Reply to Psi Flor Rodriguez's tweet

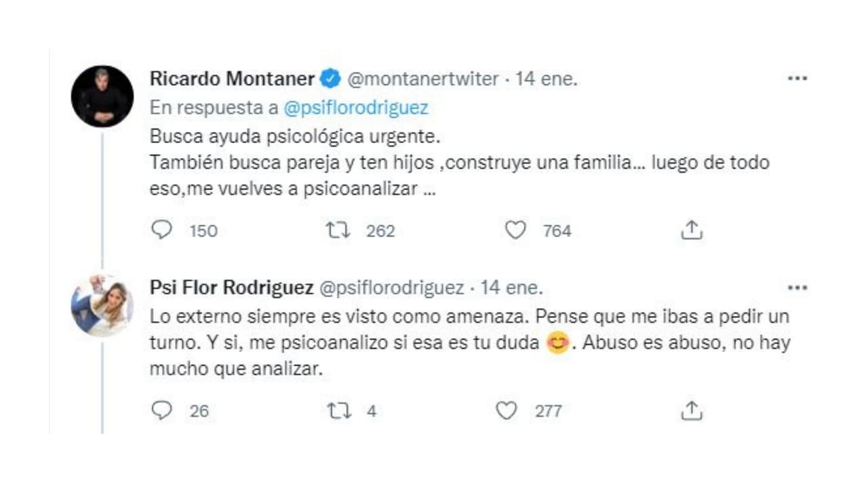[x=161, y=410]
